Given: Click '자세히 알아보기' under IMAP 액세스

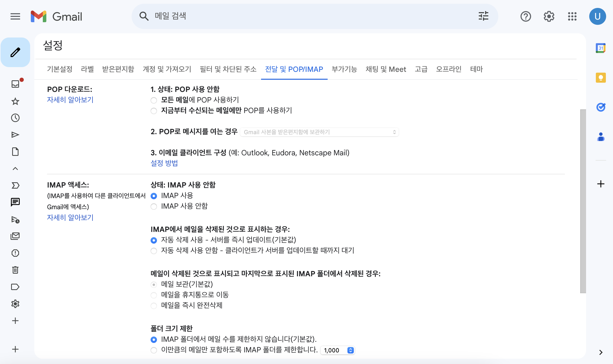Looking at the screenshot, I should tap(70, 217).
